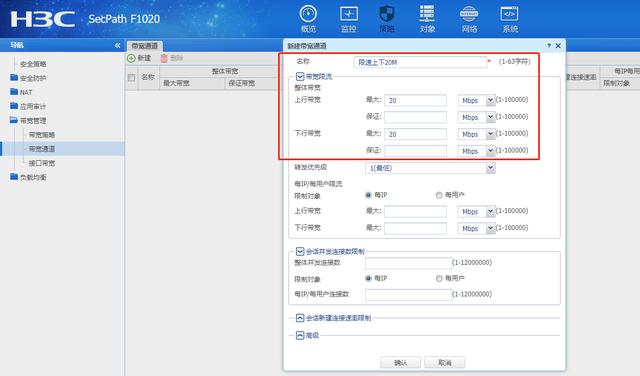
Task: Open the 转发优先级 dropdown
Action: [491, 168]
